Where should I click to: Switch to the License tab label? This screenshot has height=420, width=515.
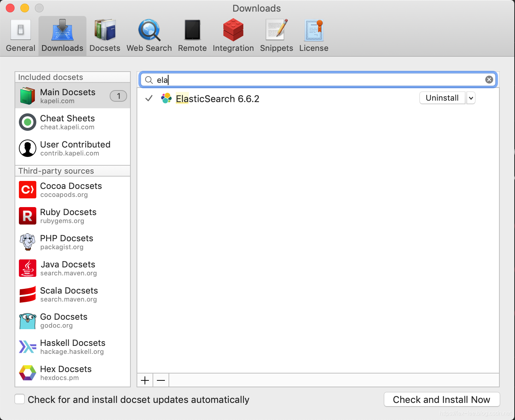(314, 48)
